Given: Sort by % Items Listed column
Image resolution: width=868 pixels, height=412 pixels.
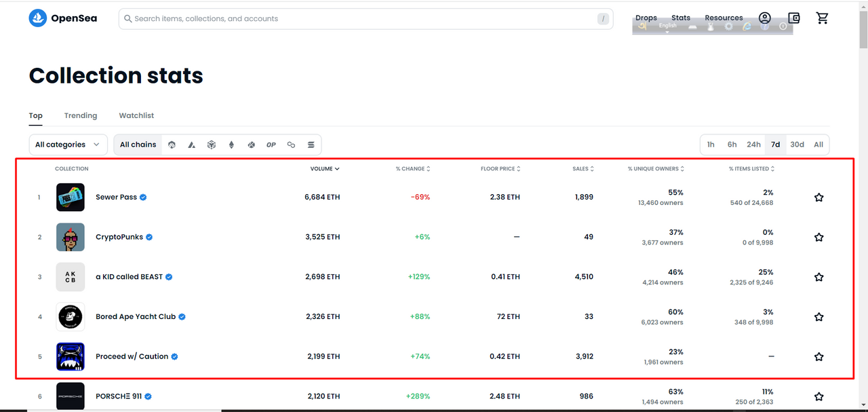Looking at the screenshot, I should tap(751, 168).
